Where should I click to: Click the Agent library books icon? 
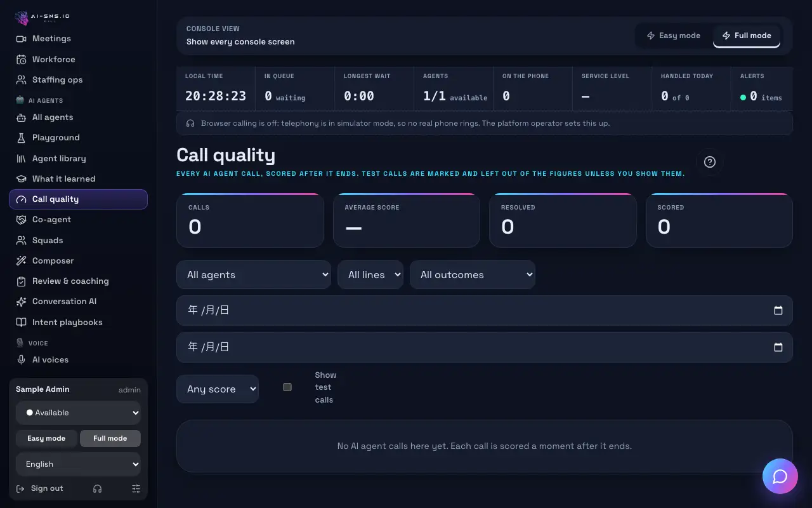point(21,158)
